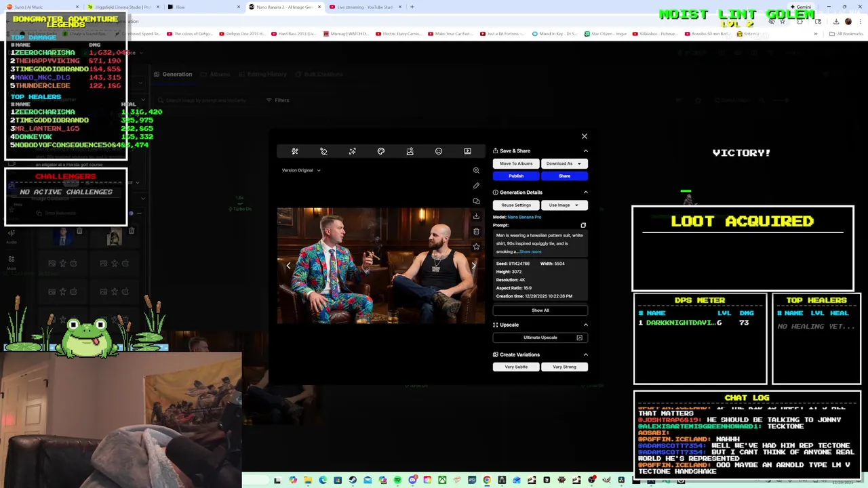The image size is (868, 488).
Task: Open File Explorer from taskbar
Action: (308, 481)
